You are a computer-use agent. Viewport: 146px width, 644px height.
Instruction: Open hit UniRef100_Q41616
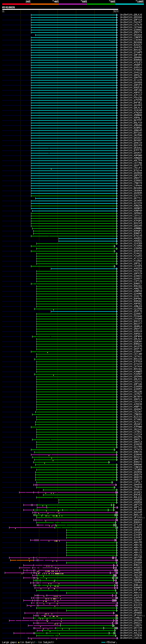coord(131,35)
